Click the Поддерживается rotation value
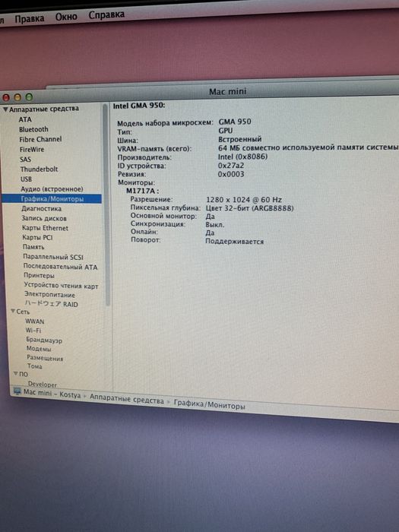 [234, 242]
